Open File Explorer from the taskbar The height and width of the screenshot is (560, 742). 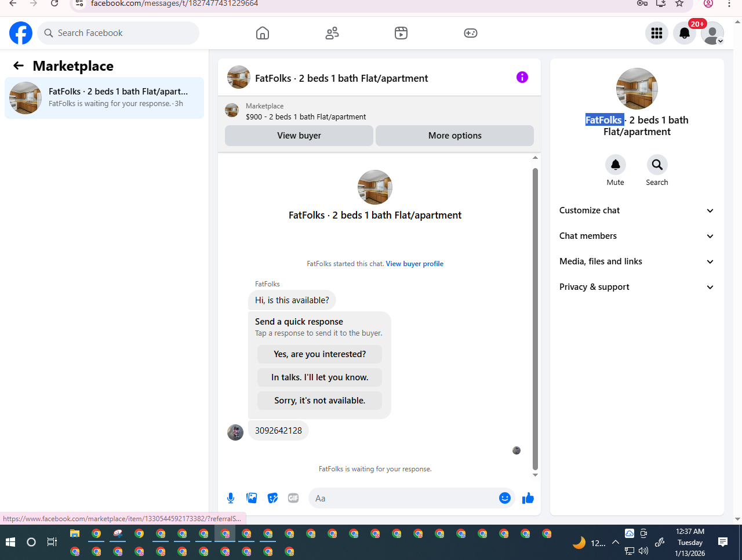(75, 534)
